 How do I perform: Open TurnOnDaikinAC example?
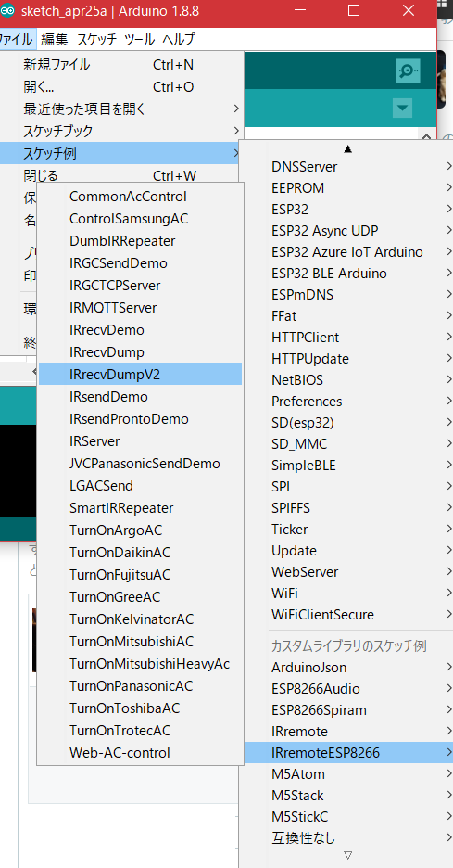coord(140,553)
